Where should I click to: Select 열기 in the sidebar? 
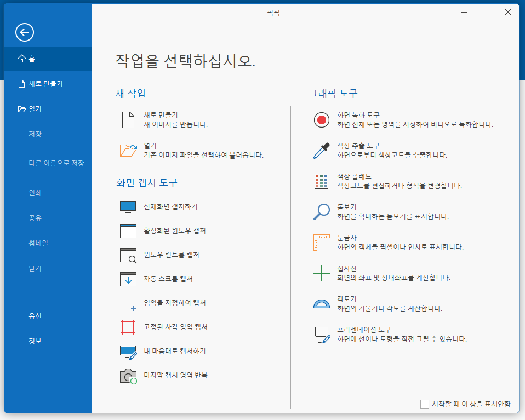(x=48, y=109)
